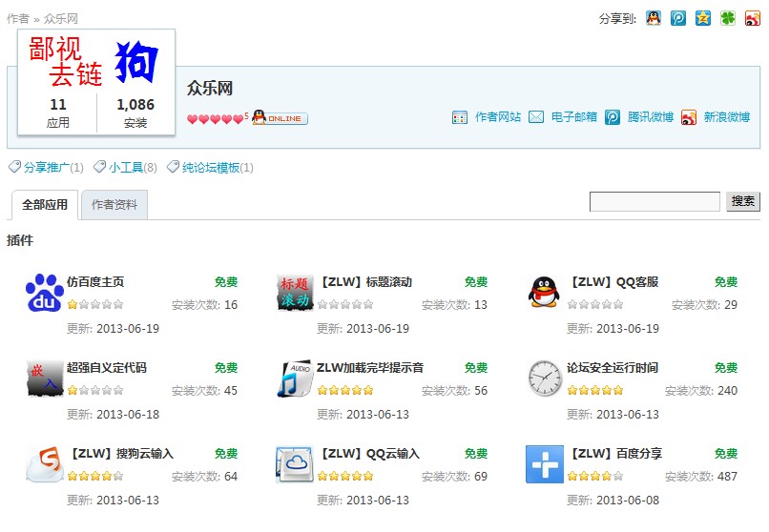Click the 11 应用 counter
This screenshot has height=532, width=769.
click(x=58, y=113)
